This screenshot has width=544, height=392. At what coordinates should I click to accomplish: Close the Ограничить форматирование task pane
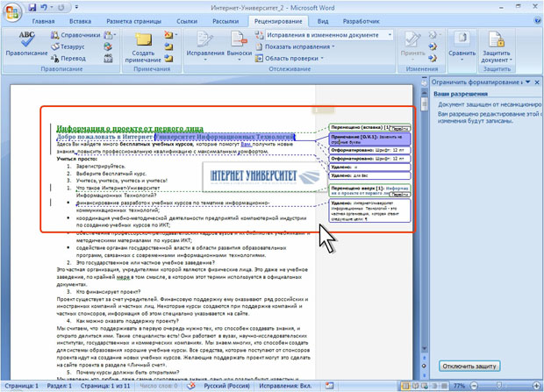(x=536, y=82)
